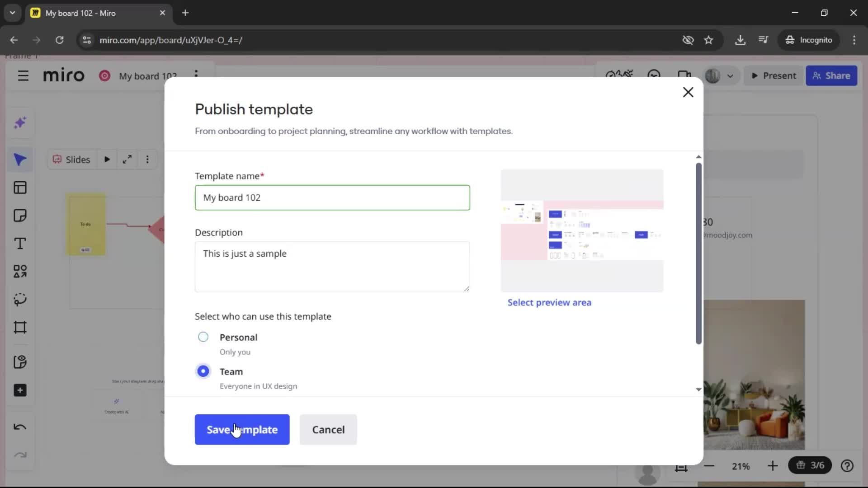
Task: Click the Present button
Action: [x=774, y=76]
